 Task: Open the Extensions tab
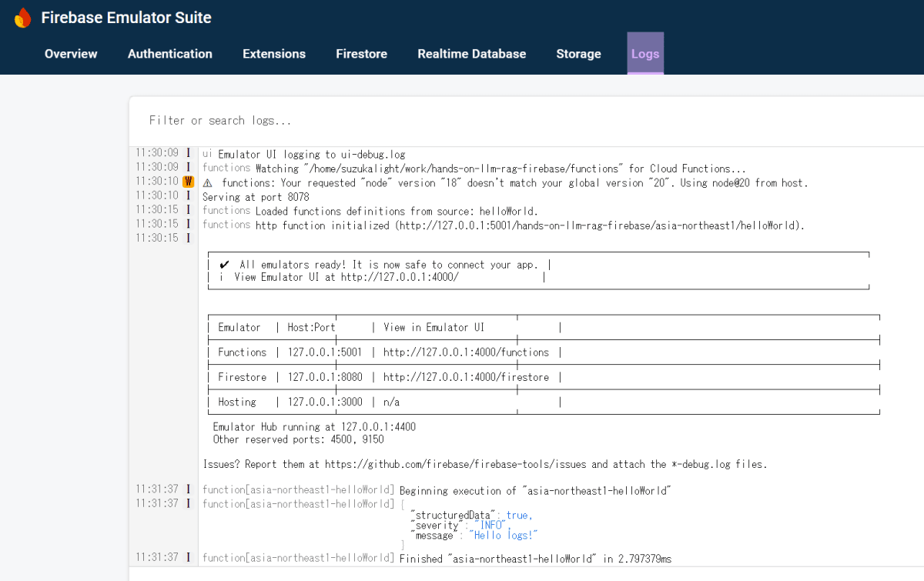[x=274, y=54]
